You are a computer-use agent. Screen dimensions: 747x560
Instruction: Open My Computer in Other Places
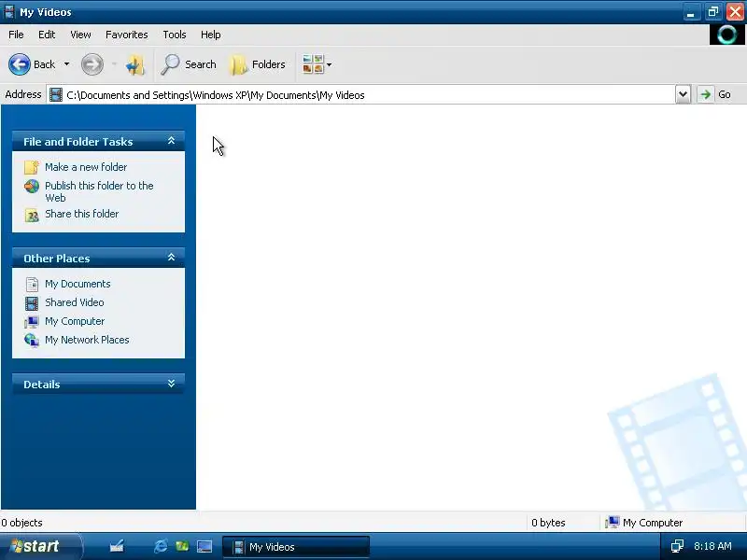[75, 321]
